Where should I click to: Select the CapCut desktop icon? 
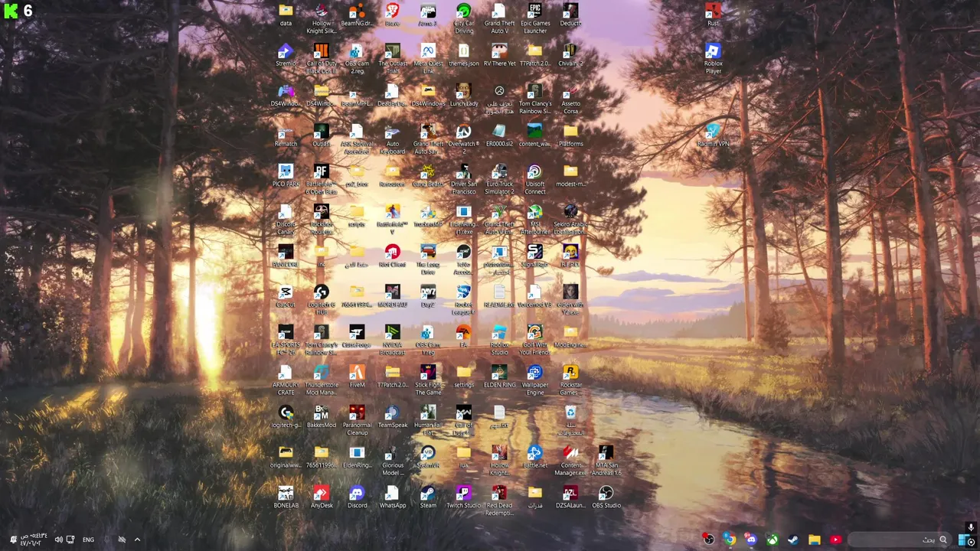click(x=286, y=297)
